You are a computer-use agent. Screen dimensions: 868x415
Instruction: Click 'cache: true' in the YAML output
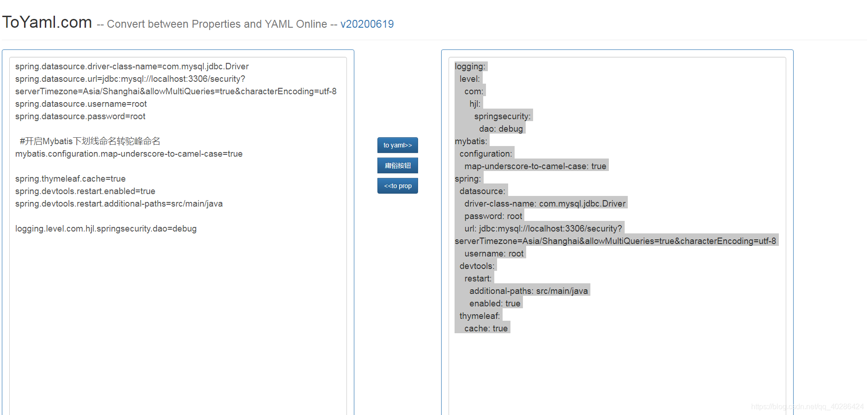[486, 329]
